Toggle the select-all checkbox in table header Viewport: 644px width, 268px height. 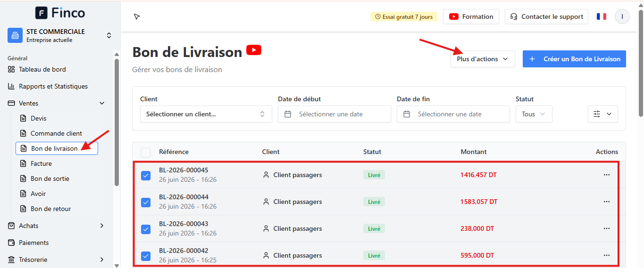(146, 152)
